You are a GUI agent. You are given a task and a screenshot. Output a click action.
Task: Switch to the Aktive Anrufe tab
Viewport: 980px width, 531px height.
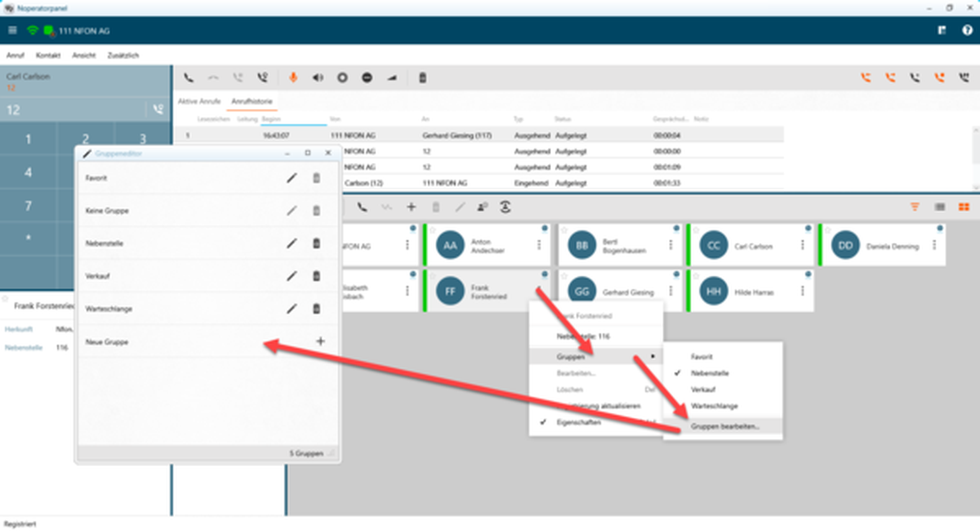click(x=199, y=101)
